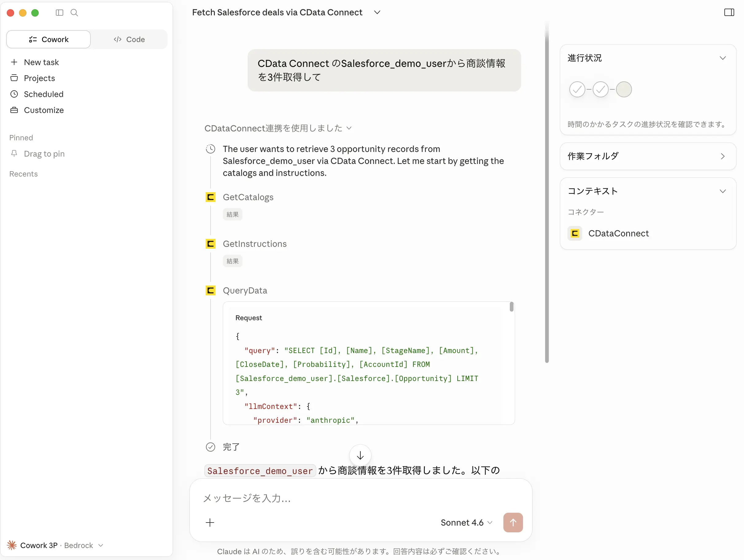Click the thinking clock icon
The image size is (744, 560).
coord(211,149)
